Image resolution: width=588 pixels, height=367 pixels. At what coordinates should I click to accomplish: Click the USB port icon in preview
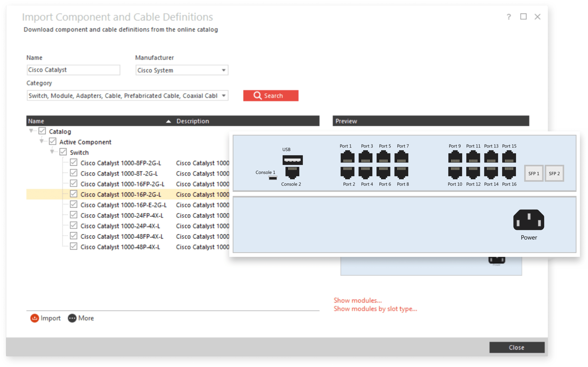point(293,160)
